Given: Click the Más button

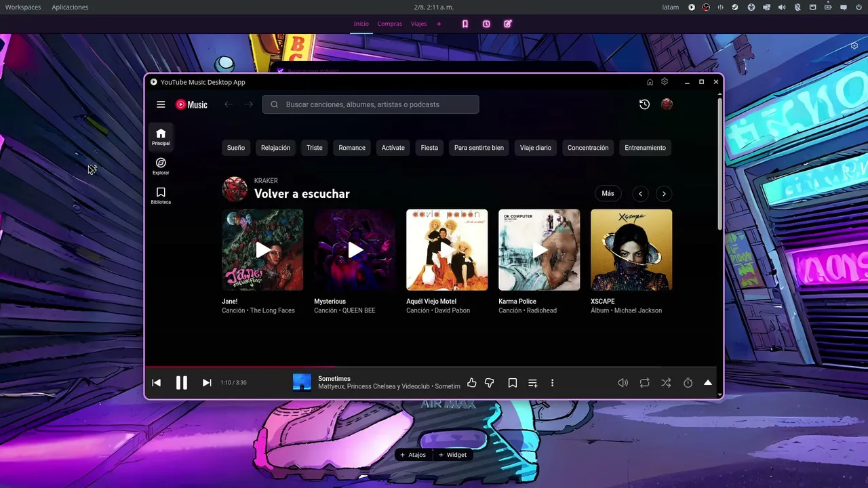Looking at the screenshot, I should pos(608,193).
